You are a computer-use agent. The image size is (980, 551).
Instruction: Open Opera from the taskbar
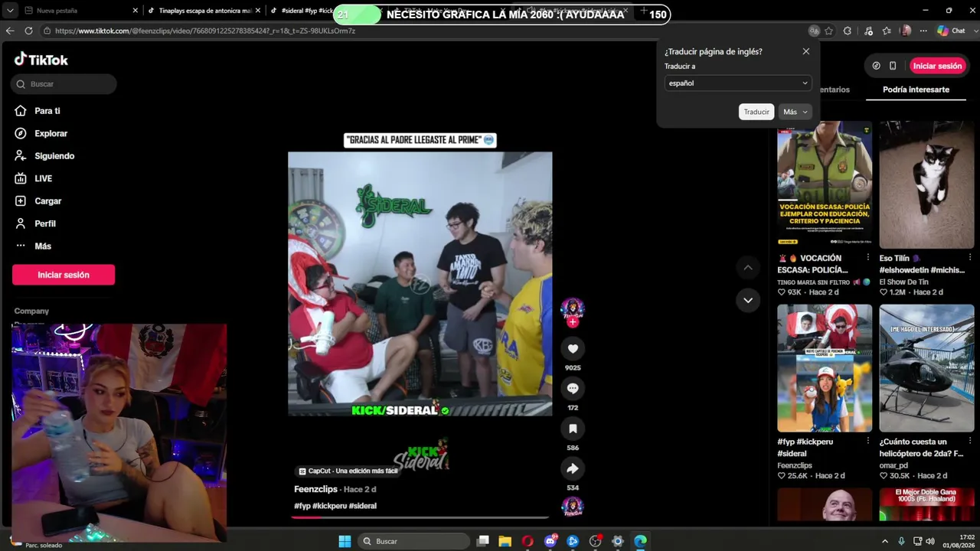click(528, 541)
